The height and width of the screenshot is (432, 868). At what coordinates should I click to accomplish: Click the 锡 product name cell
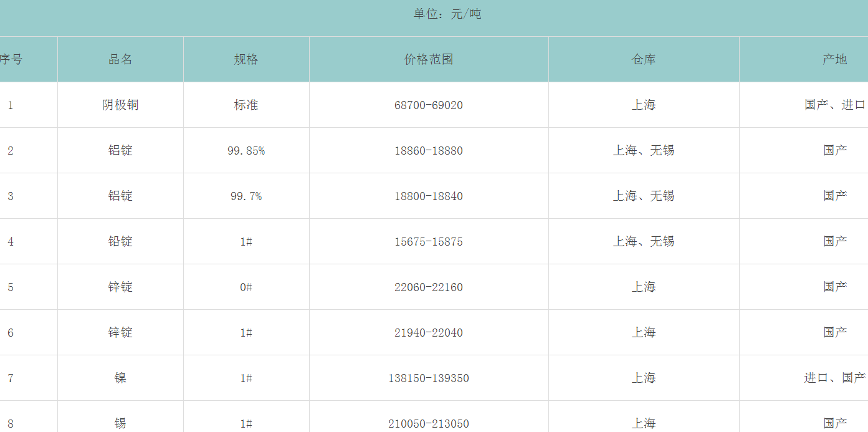pyautogui.click(x=120, y=423)
